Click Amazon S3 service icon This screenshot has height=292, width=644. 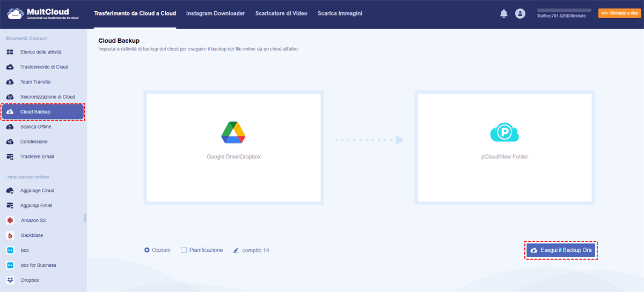pos(10,220)
